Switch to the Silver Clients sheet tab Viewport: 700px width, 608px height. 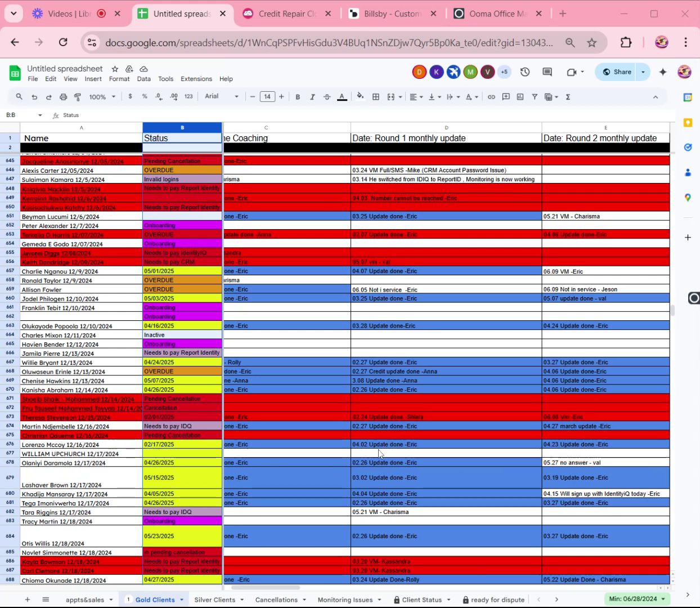(x=214, y=600)
